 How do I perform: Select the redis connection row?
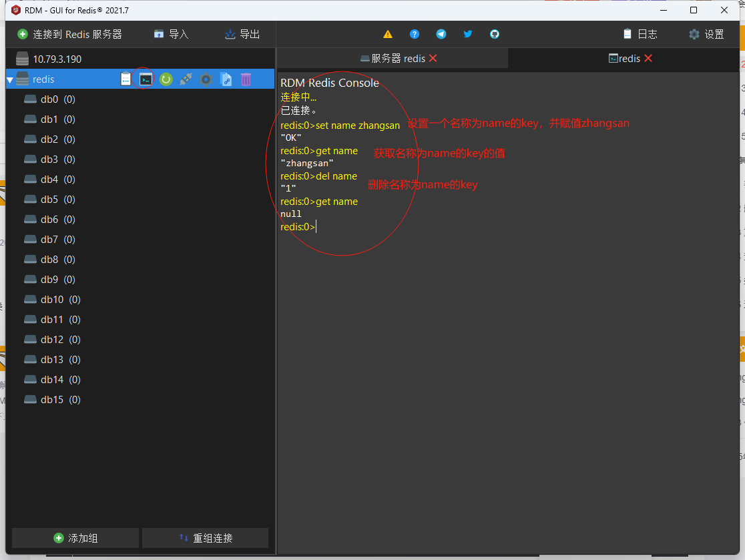click(x=140, y=79)
